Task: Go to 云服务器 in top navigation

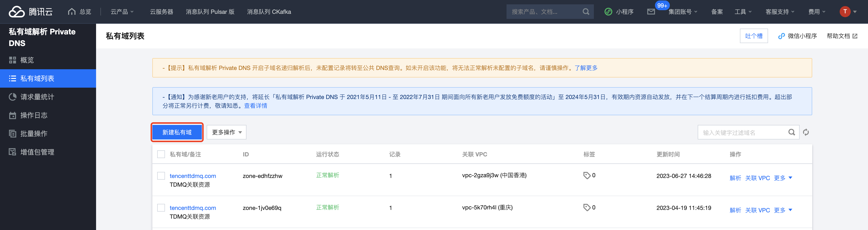Action: [161, 12]
